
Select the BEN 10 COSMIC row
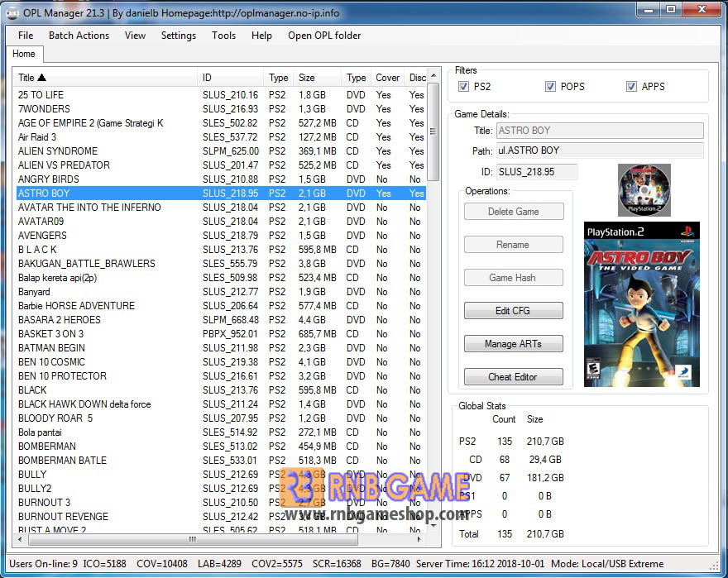221,361
